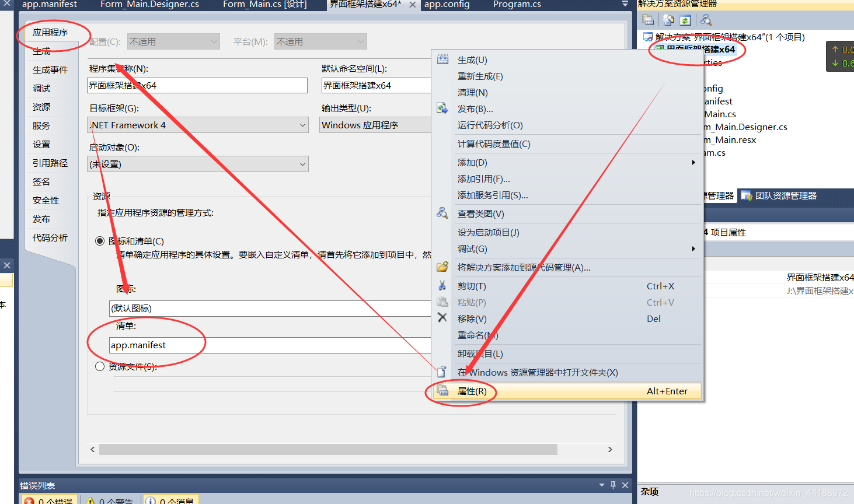Open the 引用路径 properties page
Image resolution: width=854 pixels, height=504 pixels.
click(50, 163)
